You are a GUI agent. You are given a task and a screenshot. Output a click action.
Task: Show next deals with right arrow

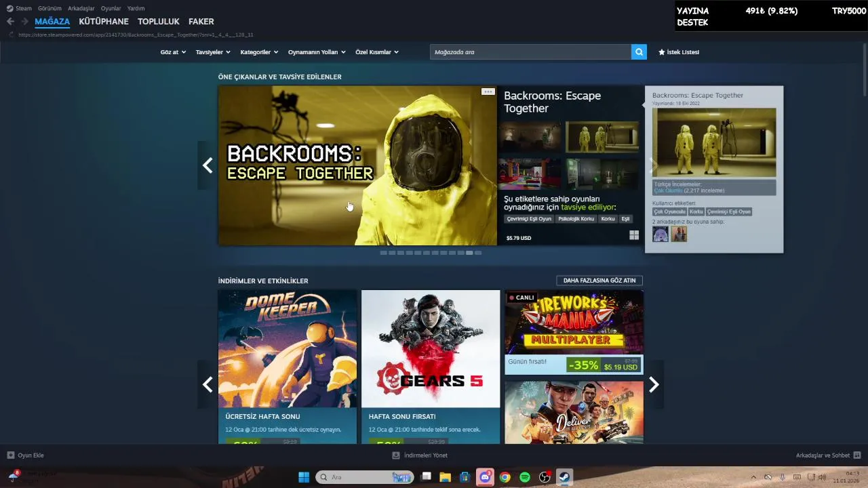pos(654,384)
